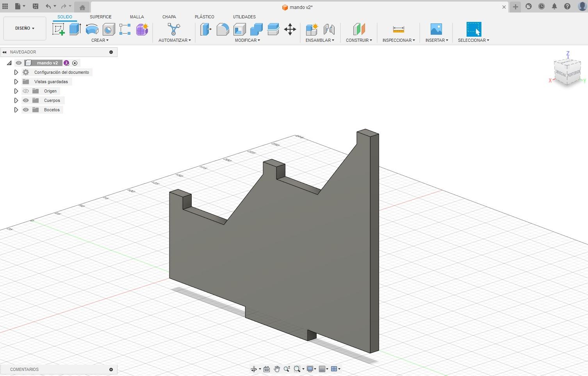Expand the COMENTARIOS panel plus button

(111, 369)
